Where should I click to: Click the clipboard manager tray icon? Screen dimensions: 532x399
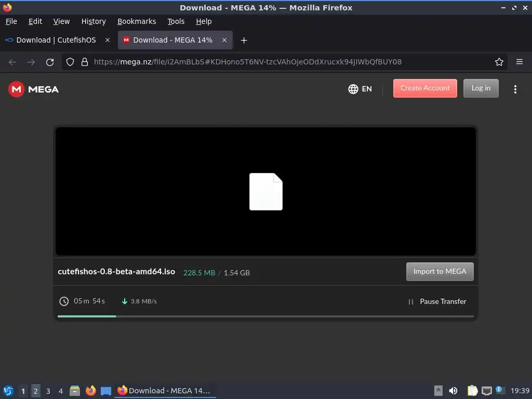(x=472, y=391)
